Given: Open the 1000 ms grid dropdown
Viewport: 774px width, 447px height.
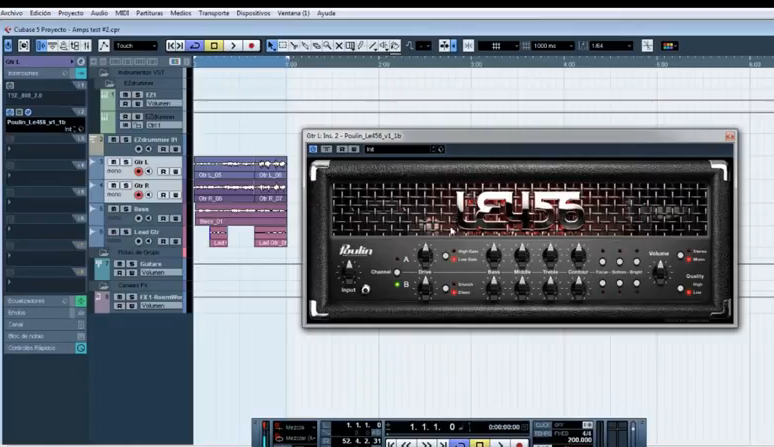Looking at the screenshot, I should [553, 46].
